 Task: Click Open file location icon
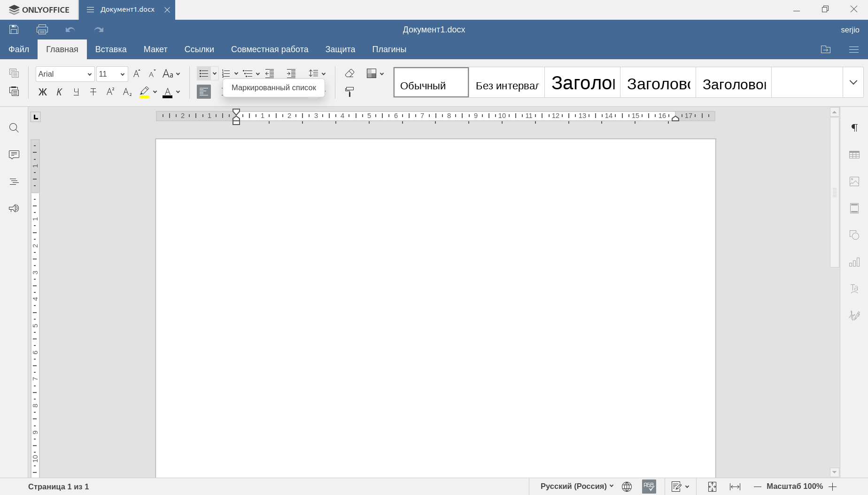826,49
